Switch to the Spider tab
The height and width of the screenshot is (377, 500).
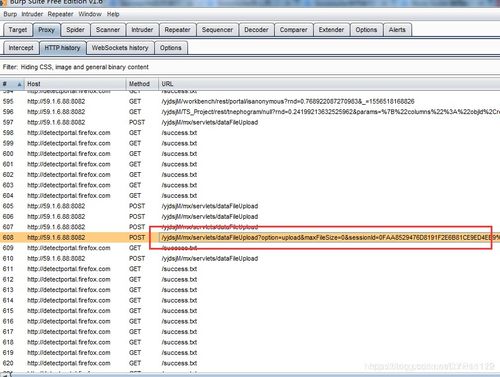click(75, 30)
